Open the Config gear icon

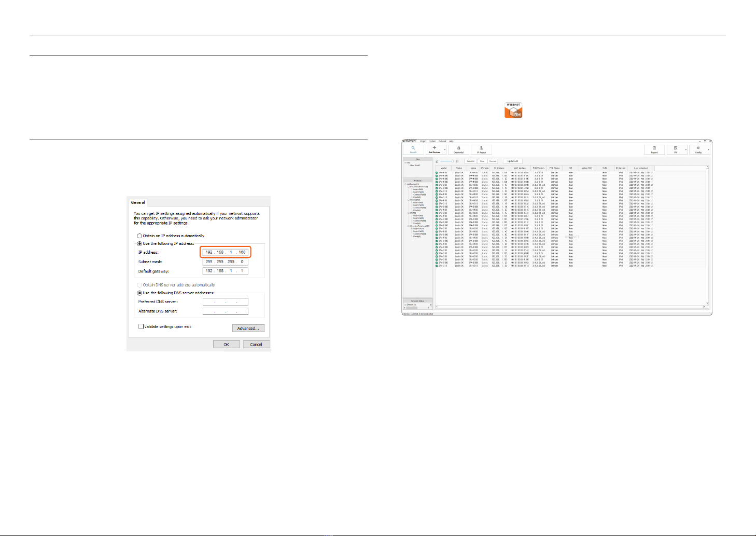point(698,148)
